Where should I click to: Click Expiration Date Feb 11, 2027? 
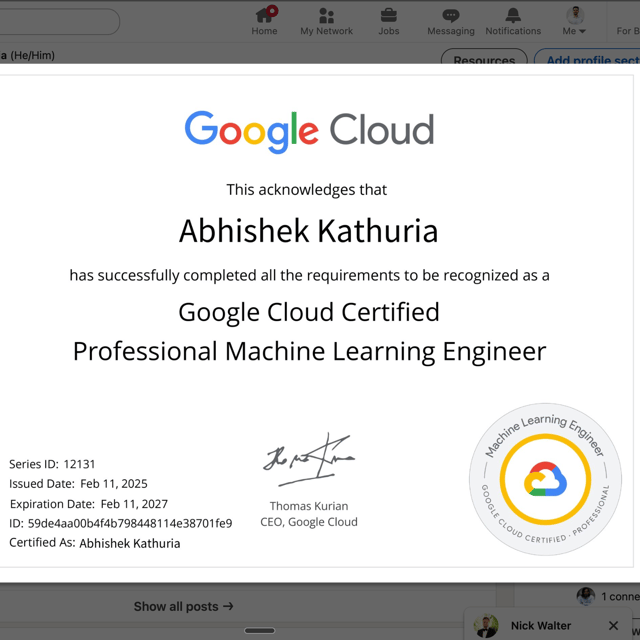click(89, 504)
